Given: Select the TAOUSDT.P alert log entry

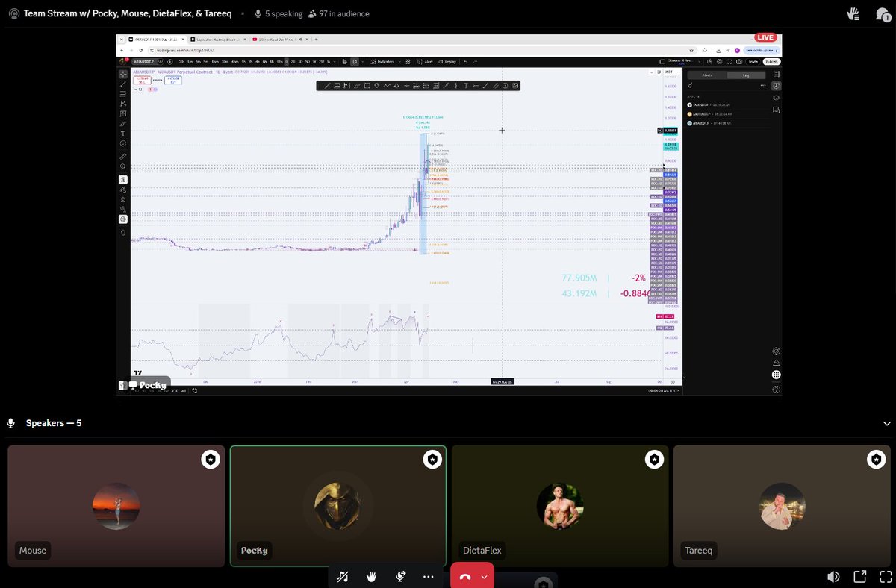Looking at the screenshot, I should [x=728, y=104].
